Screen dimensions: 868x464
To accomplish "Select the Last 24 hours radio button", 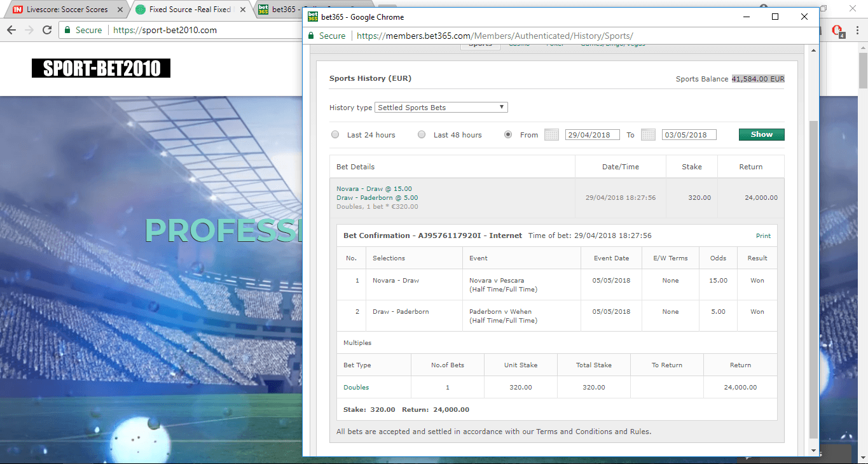I will click(x=335, y=135).
